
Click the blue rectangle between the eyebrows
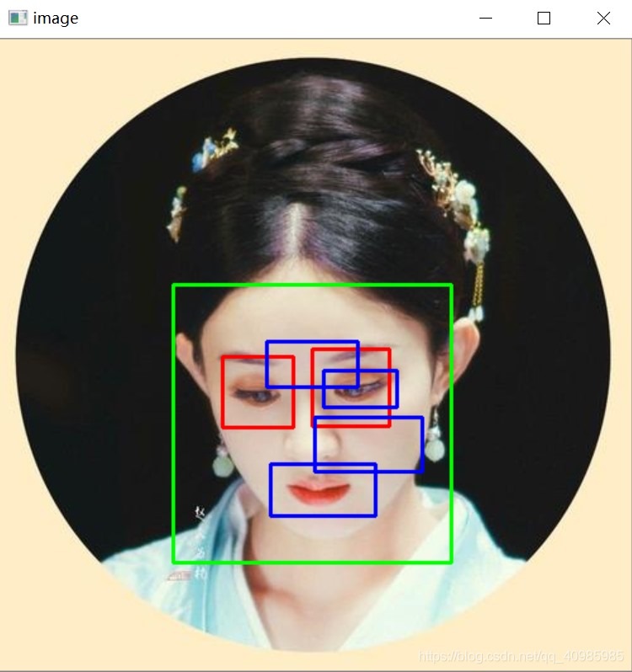[x=312, y=365]
